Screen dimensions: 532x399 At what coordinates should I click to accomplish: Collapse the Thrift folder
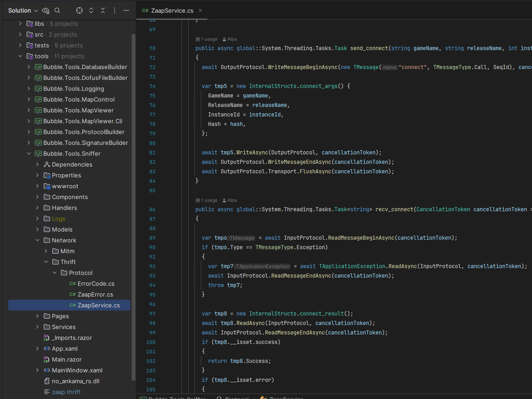coord(46,262)
